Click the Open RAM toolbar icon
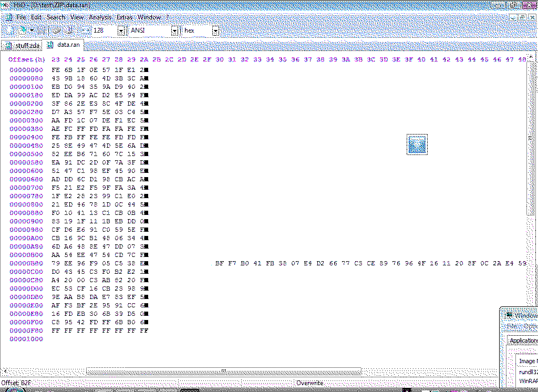Screen dimensions: 538x392 pyautogui.click(x=57, y=30)
